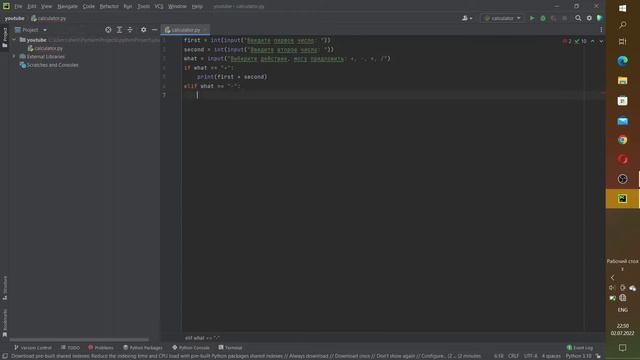The width and height of the screenshot is (640, 360).
Task: Open Python Packages tool window
Action: (x=142, y=348)
